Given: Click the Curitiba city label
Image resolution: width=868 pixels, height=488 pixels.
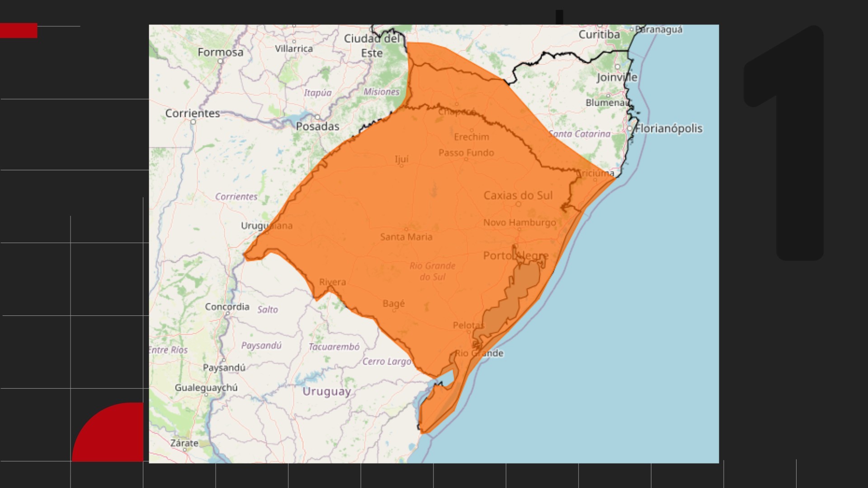Looking at the screenshot, I should 599,35.
